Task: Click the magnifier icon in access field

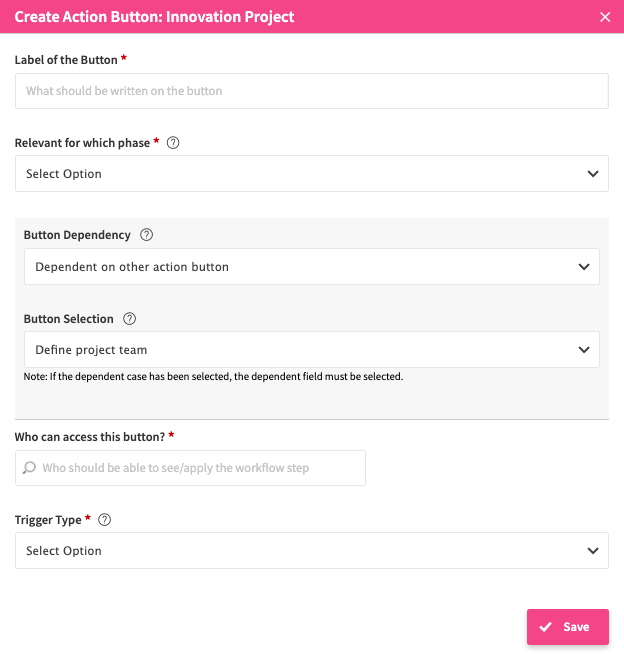Action: click(29, 468)
